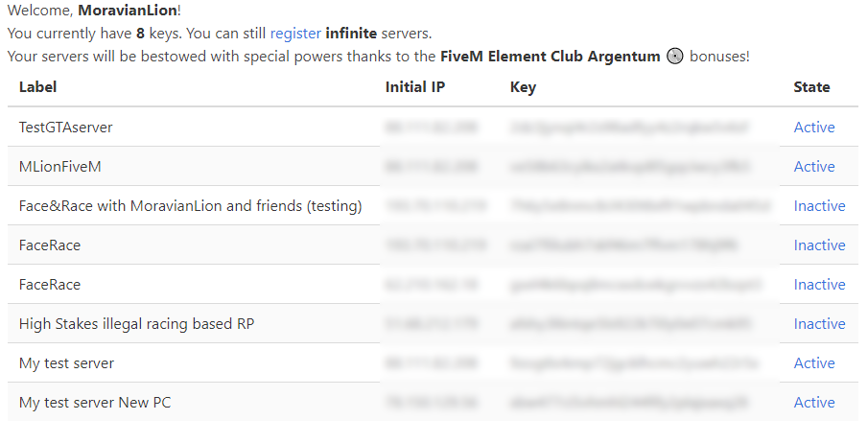Screen dimensions: 868x443
Task: Click the Face&Race with MoravianLion label
Action: point(190,206)
